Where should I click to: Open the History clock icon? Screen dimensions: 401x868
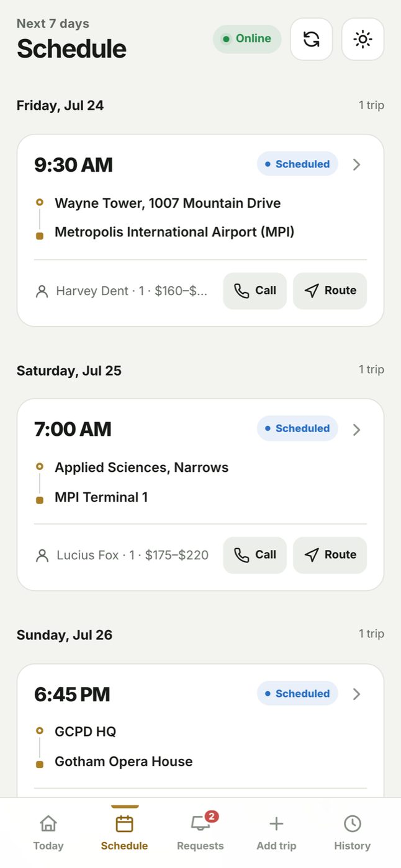pyautogui.click(x=353, y=824)
